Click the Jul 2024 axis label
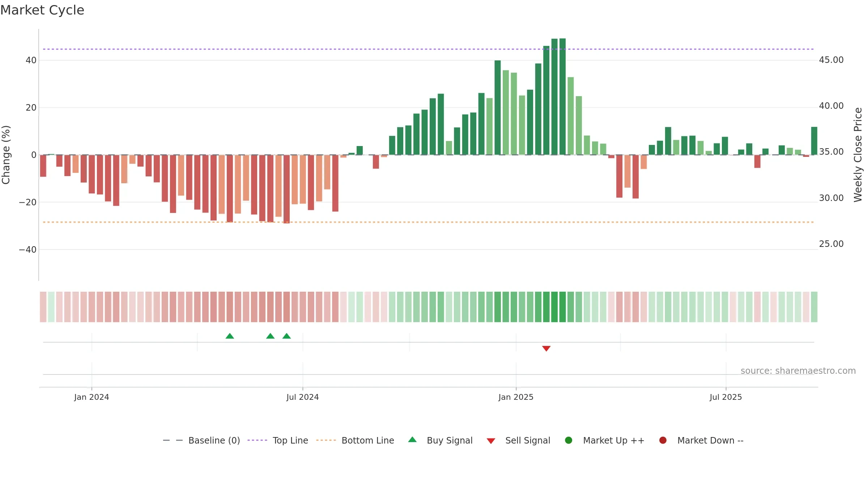 coord(303,397)
